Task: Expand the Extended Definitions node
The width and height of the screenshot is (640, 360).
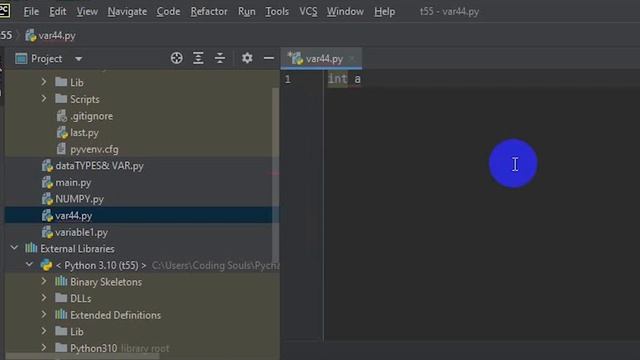Action: [44, 315]
